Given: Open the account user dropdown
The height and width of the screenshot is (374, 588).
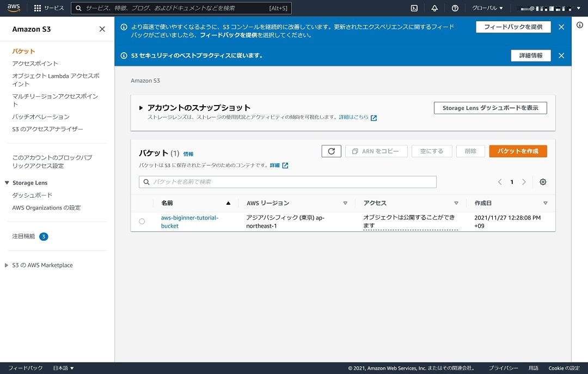Looking at the screenshot, I should tap(550, 8).
